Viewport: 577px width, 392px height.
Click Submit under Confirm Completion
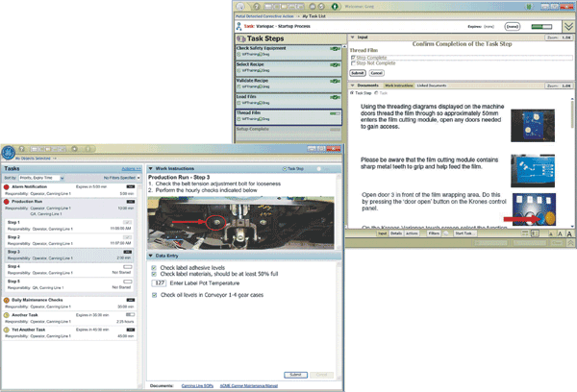pos(358,73)
